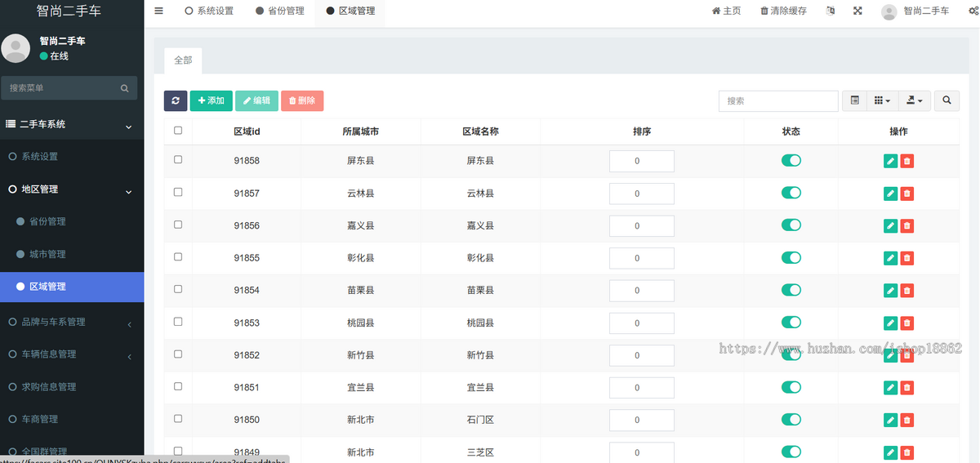This screenshot has height=463, width=980.
Task: Open 城市管理 in the sidebar
Action: pyautogui.click(x=47, y=254)
